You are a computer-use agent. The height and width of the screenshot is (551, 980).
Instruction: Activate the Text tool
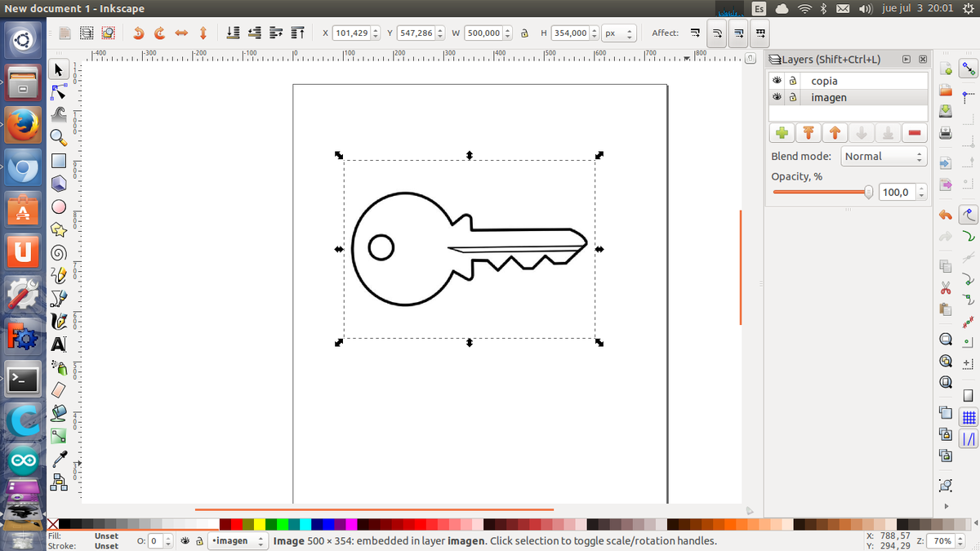(59, 344)
